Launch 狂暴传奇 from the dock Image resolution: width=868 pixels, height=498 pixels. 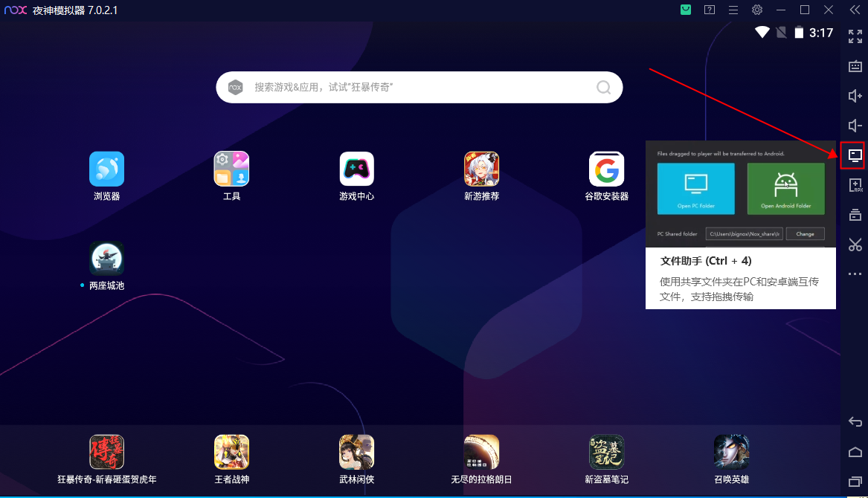(x=106, y=452)
